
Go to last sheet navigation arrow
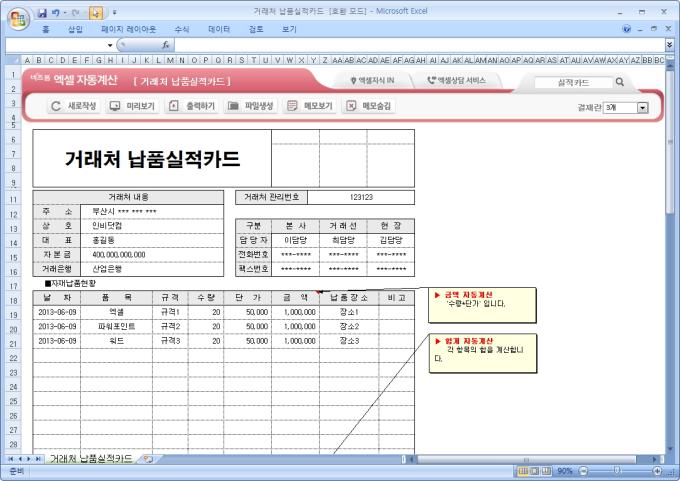pos(38,458)
